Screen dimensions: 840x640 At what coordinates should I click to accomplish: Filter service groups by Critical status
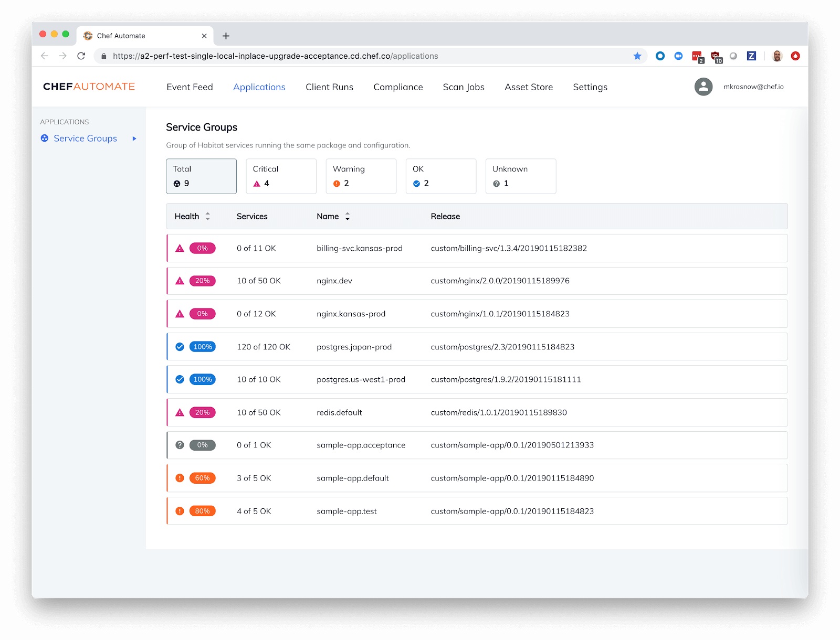point(281,176)
